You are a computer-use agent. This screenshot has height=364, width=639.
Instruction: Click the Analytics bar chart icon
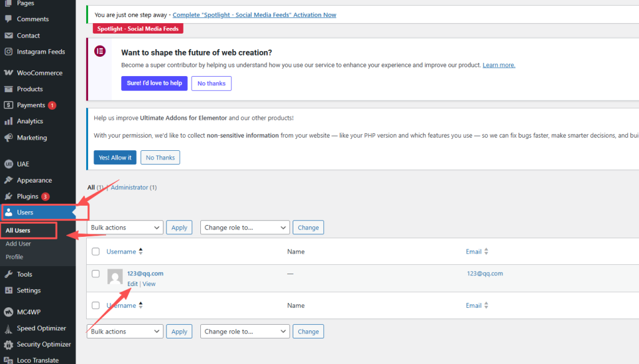9,122
